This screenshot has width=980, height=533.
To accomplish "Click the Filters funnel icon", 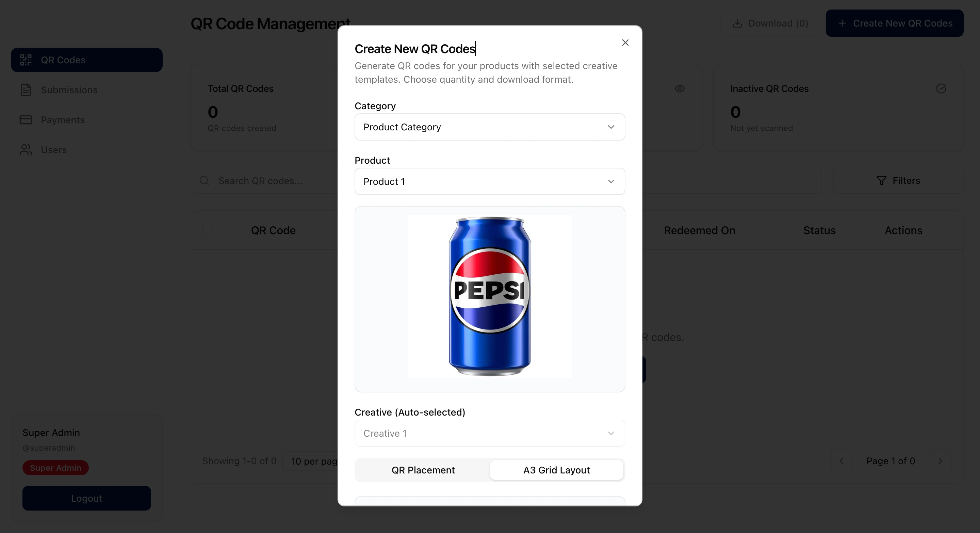I will tap(882, 180).
